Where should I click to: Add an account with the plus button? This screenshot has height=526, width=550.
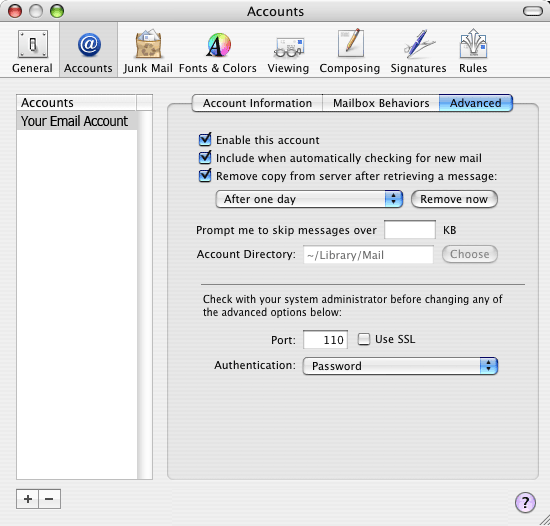[28, 499]
